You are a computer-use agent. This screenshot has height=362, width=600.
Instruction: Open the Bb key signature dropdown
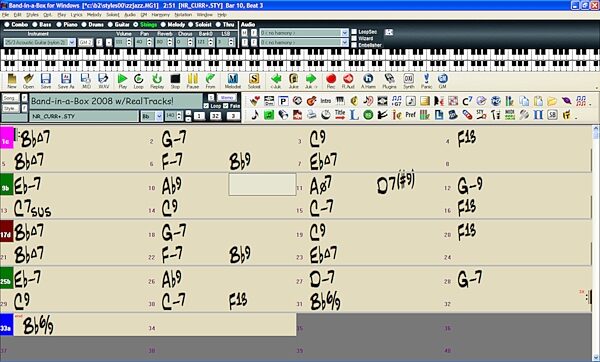click(159, 116)
